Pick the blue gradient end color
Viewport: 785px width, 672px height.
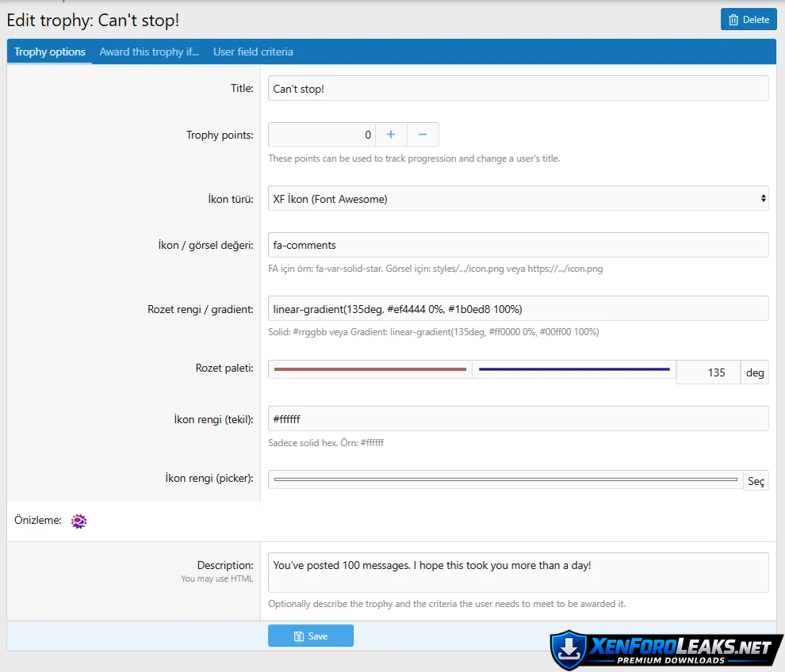(x=574, y=369)
